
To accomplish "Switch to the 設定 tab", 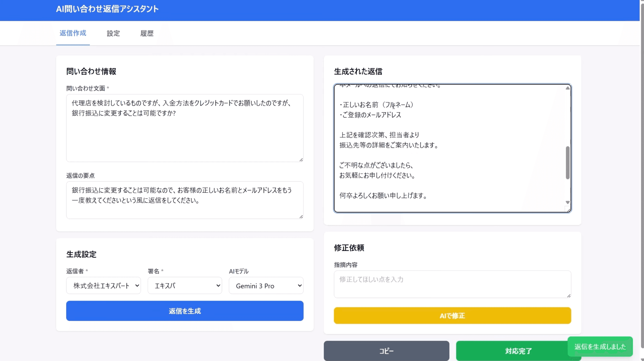I will 113,34.
